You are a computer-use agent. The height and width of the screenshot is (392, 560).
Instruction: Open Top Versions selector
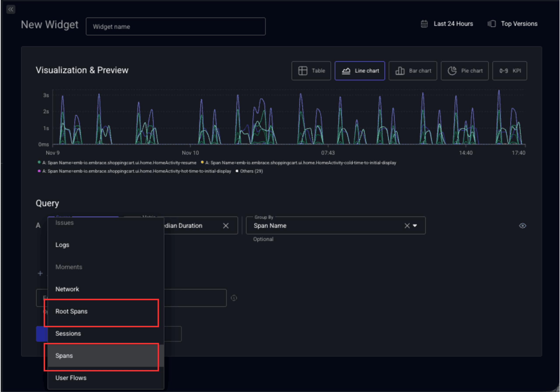tap(519, 24)
